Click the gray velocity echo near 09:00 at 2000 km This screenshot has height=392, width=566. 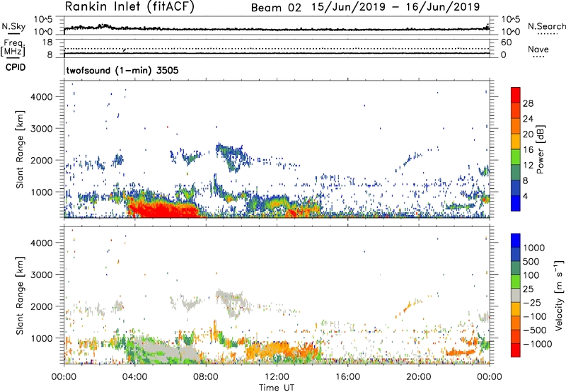pos(231,302)
